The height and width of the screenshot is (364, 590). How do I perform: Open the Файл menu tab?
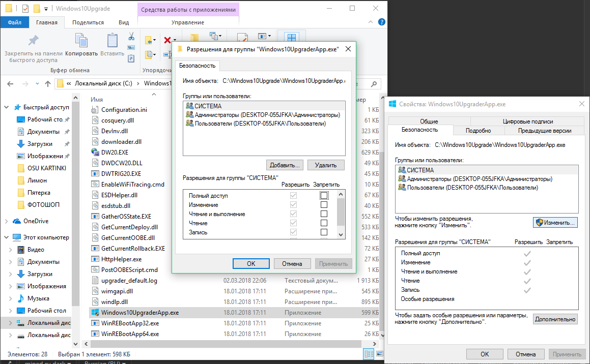point(15,22)
